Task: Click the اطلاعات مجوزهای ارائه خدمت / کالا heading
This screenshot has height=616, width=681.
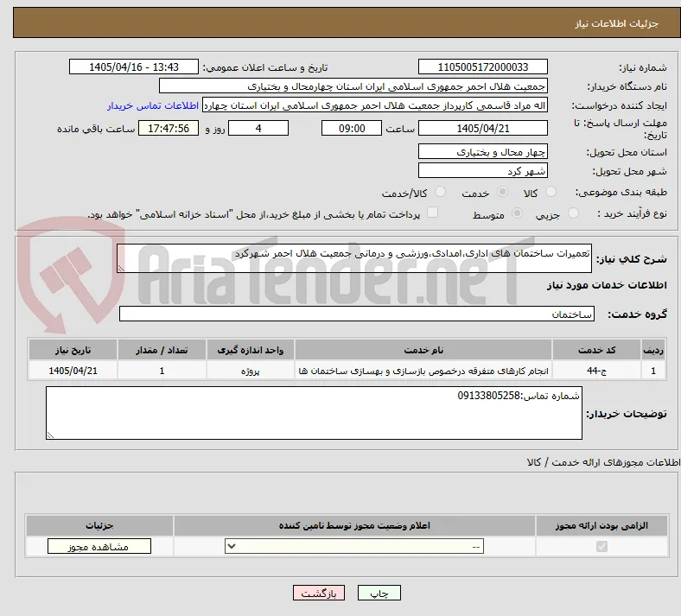Action: 604,463
